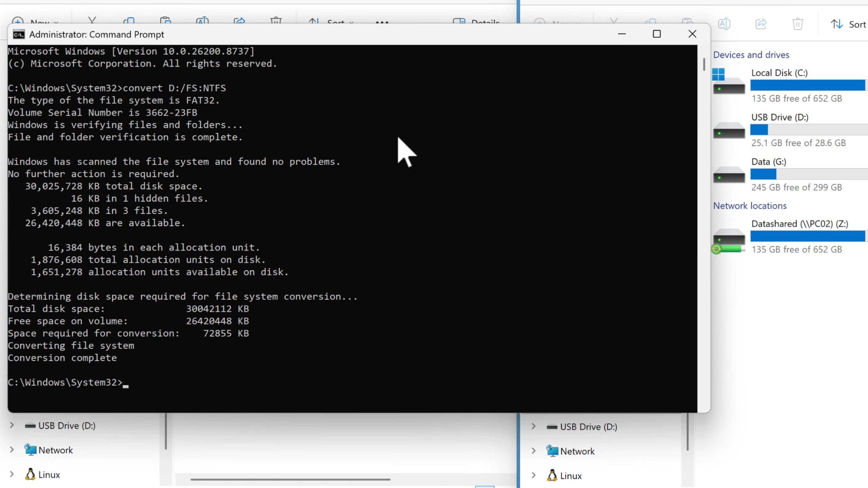Image resolution: width=868 pixels, height=488 pixels.
Task: Close the Command Prompt window
Action: click(x=692, y=34)
